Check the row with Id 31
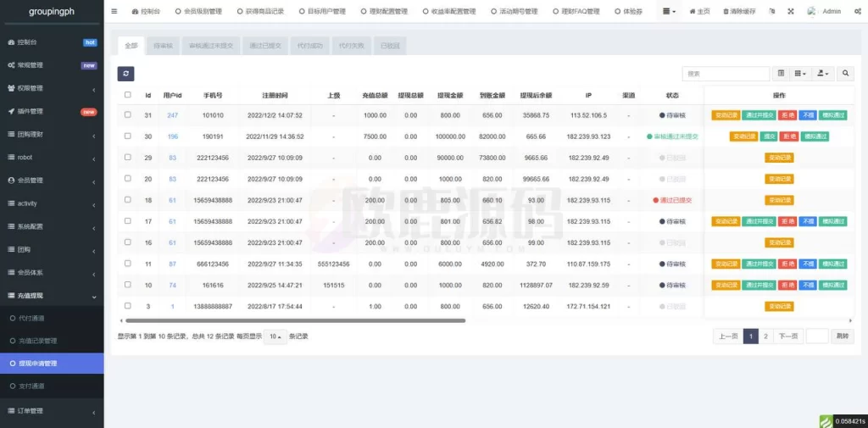868x428 pixels. pos(128,114)
